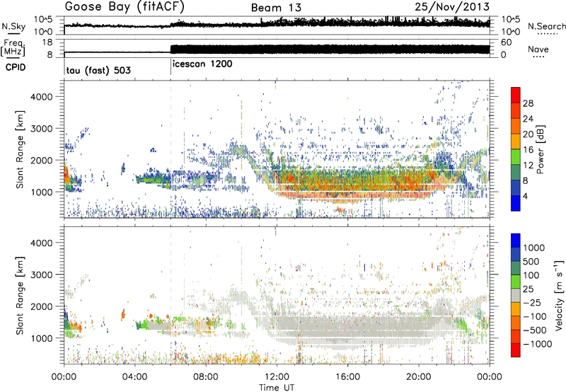Click the "Slant Range [km]" label of the power panel
This screenshot has height=392, width=566.
click(20, 149)
